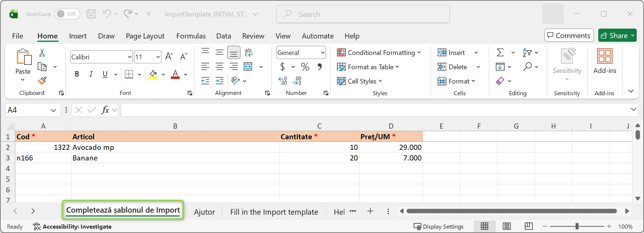Click the green Share button
The width and height of the screenshot is (644, 233).
[617, 36]
